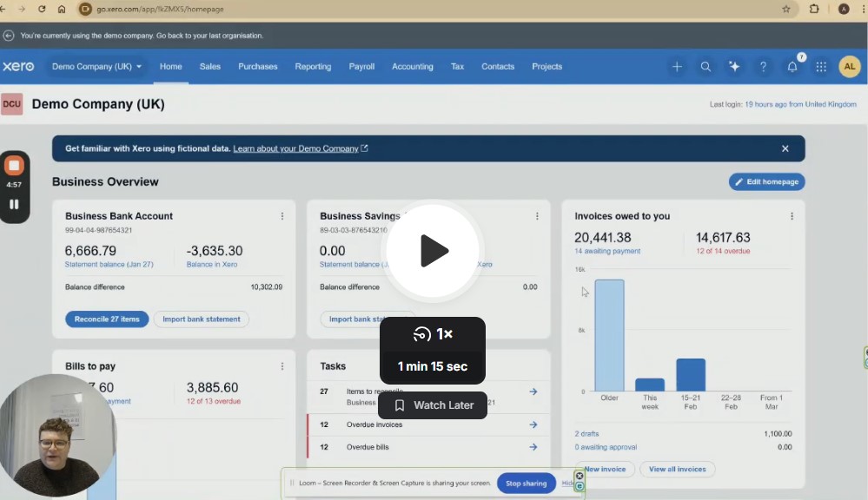The width and height of the screenshot is (868, 500).
Task: Click the Older bar in the invoices chart
Action: pos(609,335)
